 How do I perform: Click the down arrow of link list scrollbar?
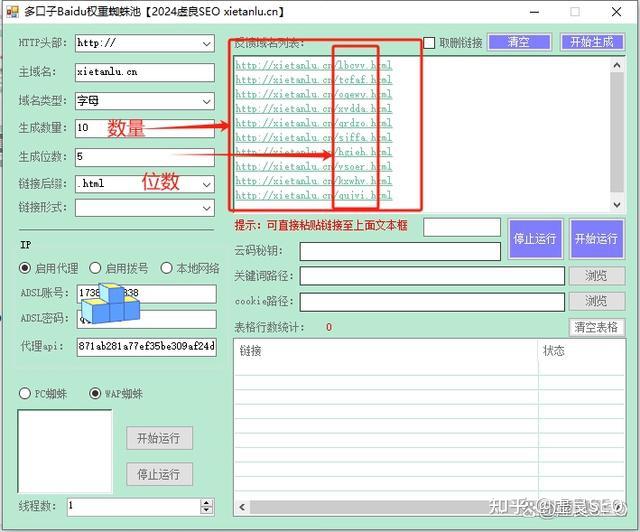(x=617, y=205)
